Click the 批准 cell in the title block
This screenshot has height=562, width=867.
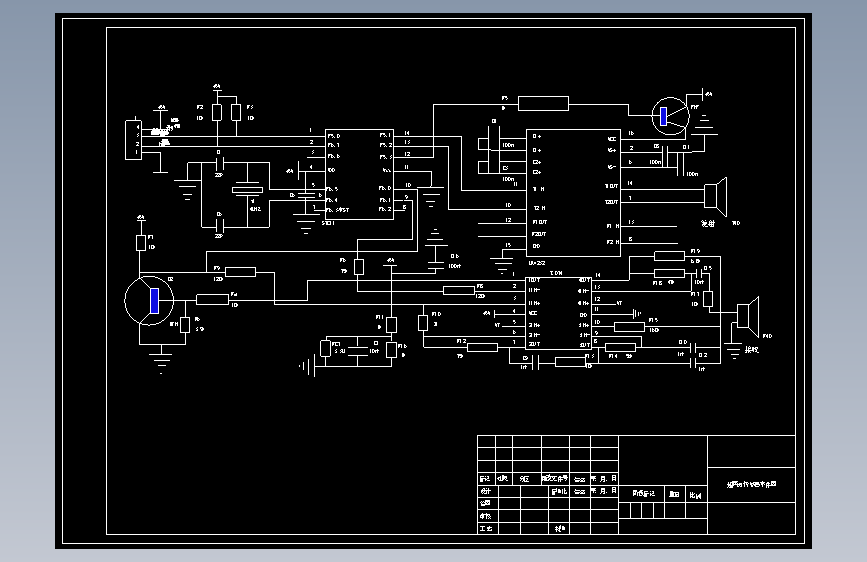coord(560,528)
